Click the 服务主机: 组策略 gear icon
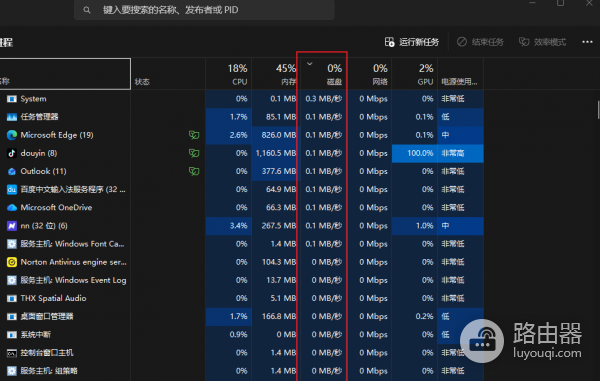 12,371
